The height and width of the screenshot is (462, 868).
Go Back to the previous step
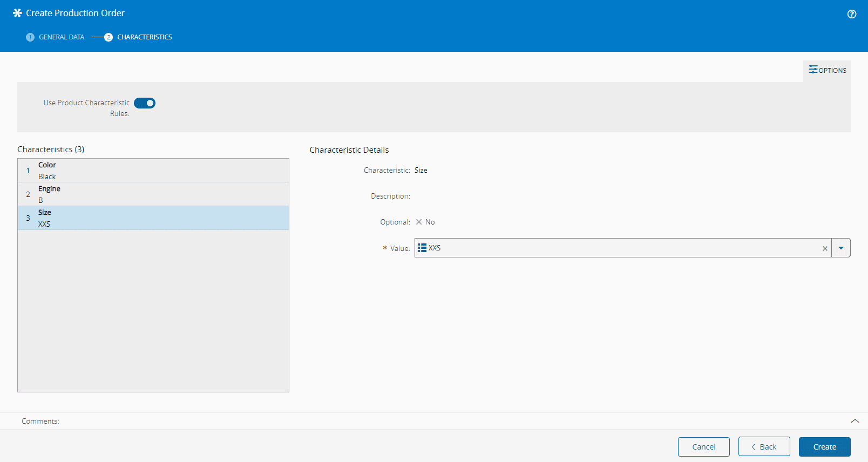click(764, 447)
